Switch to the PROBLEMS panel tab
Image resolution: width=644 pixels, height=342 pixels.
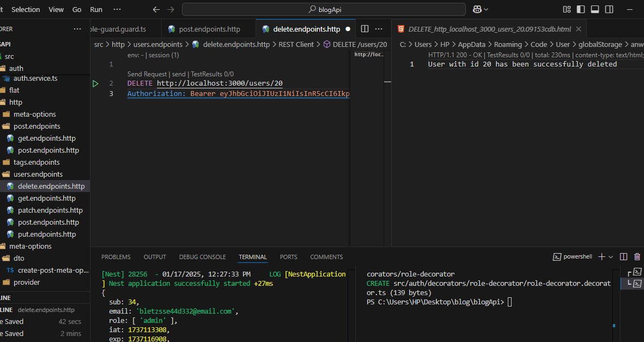point(116,257)
